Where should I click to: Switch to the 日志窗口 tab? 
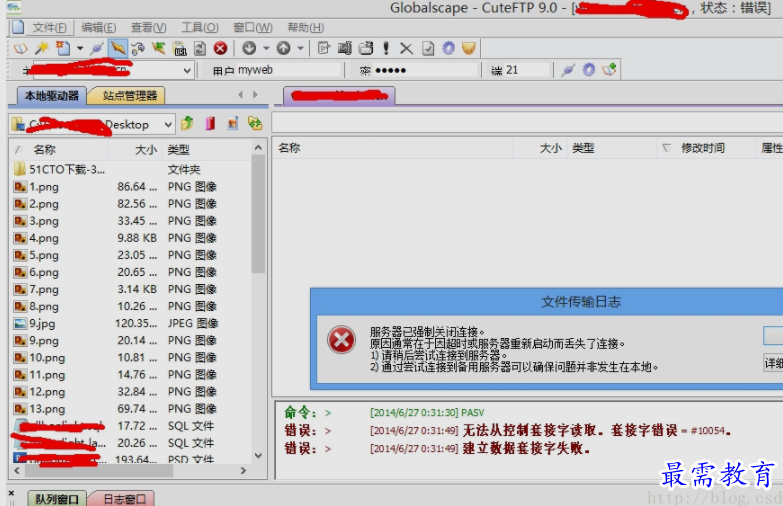124,499
